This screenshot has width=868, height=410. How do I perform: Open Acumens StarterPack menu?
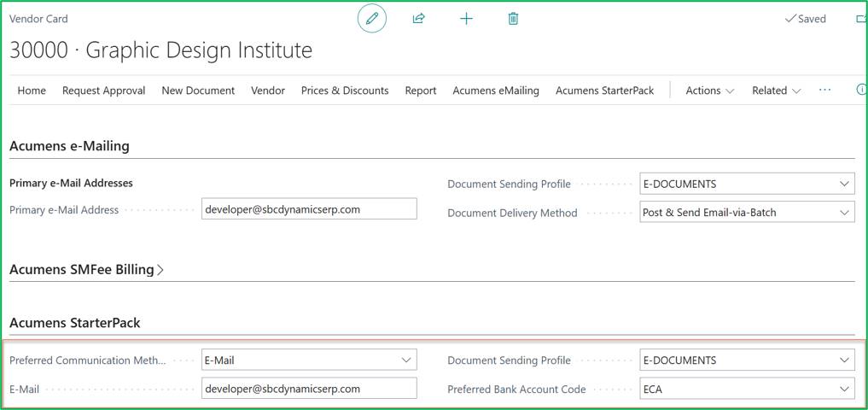point(605,91)
